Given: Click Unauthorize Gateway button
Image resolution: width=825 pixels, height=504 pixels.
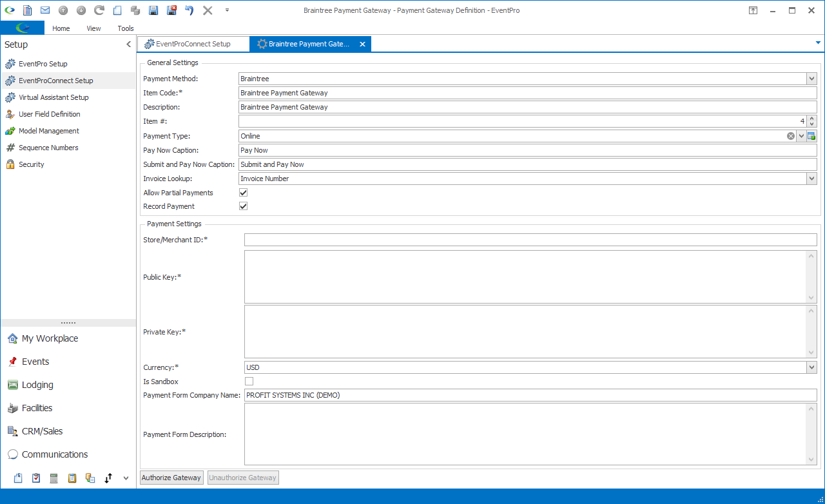Looking at the screenshot, I should click(x=243, y=478).
